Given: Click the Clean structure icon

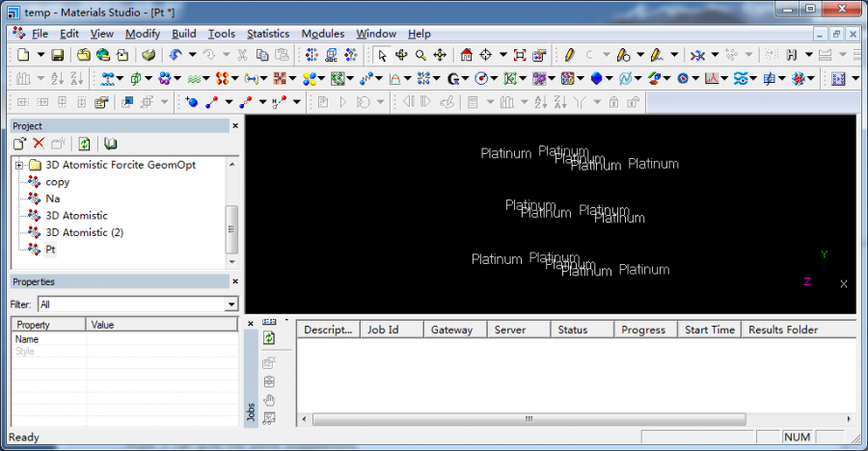Looking at the screenshot, I should point(697,55).
